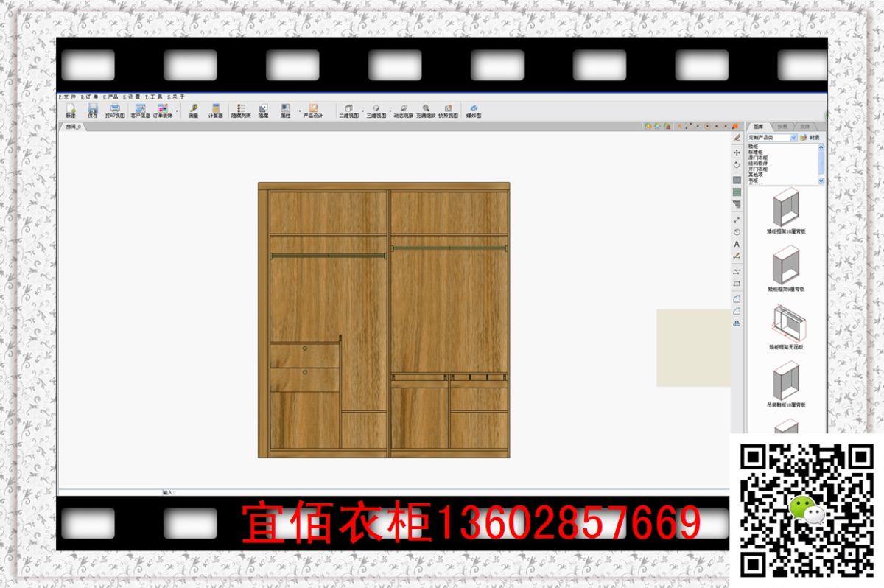Click the wardrobe model in the canvas

(x=384, y=320)
